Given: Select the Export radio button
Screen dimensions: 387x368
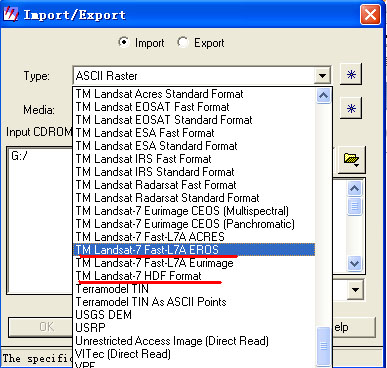Looking at the screenshot, I should [x=182, y=42].
